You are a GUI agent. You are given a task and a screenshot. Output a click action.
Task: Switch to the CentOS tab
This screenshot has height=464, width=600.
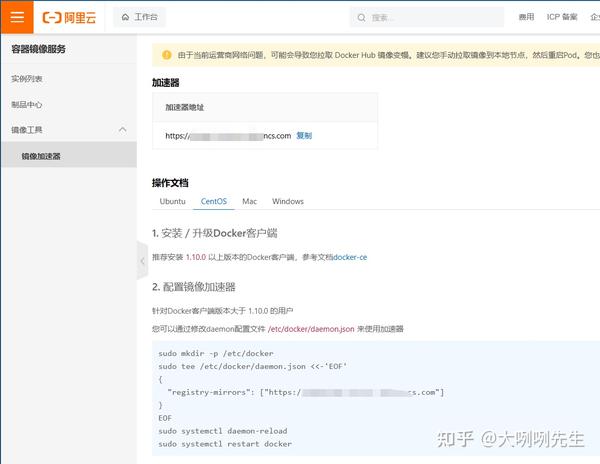[x=214, y=201]
